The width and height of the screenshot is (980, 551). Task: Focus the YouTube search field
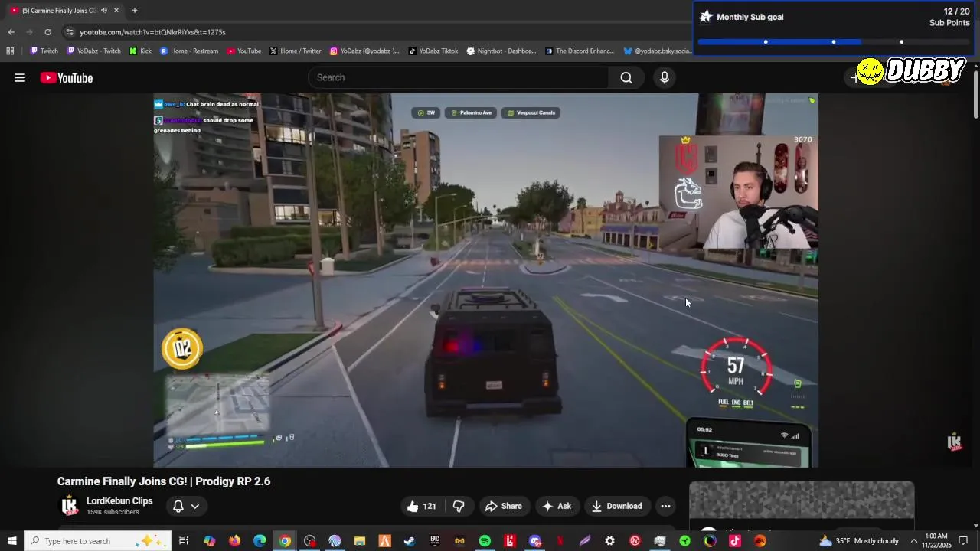pyautogui.click(x=459, y=77)
